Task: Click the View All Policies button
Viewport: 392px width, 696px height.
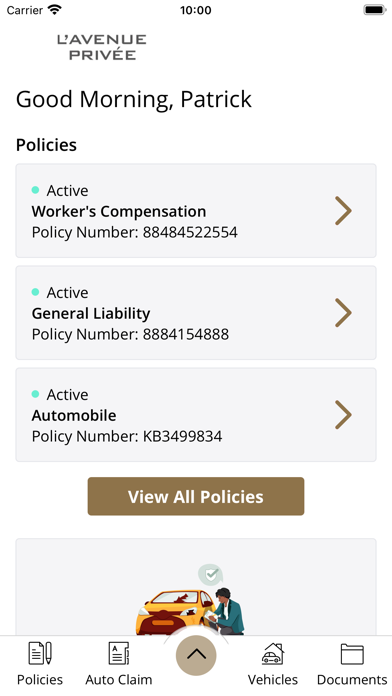Action: pyautogui.click(x=196, y=496)
